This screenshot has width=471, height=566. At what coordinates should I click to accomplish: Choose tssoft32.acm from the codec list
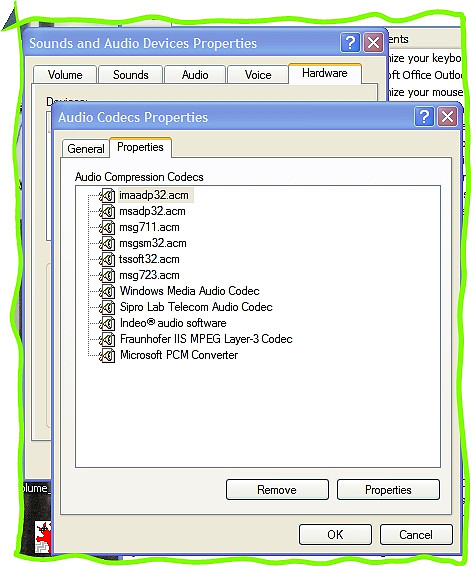click(x=149, y=259)
